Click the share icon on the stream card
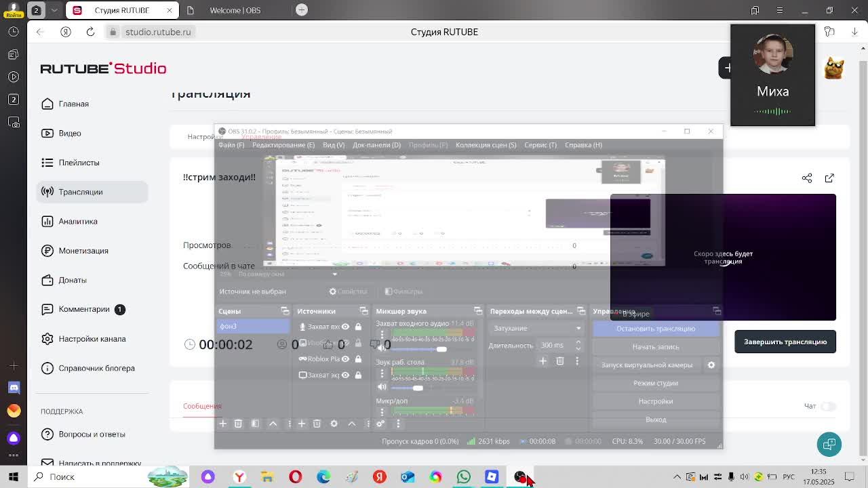This screenshot has width=868, height=488. point(807,178)
